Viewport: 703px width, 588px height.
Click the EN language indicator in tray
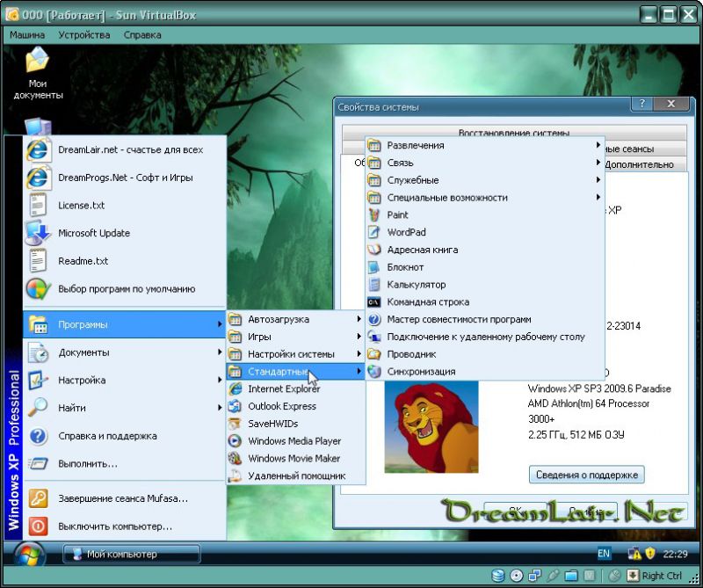[604, 554]
